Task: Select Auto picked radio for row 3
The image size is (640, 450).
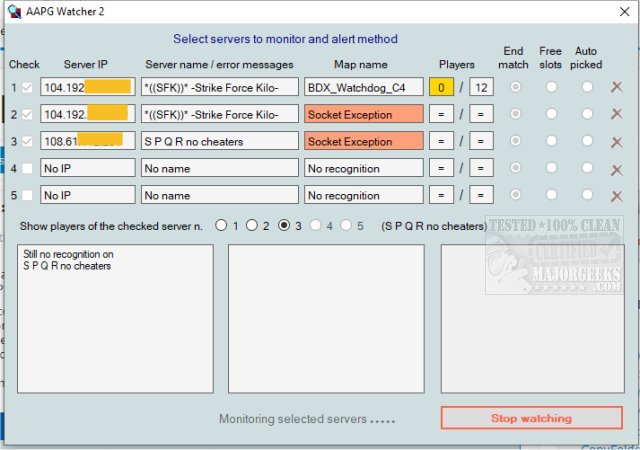Action: 587,140
